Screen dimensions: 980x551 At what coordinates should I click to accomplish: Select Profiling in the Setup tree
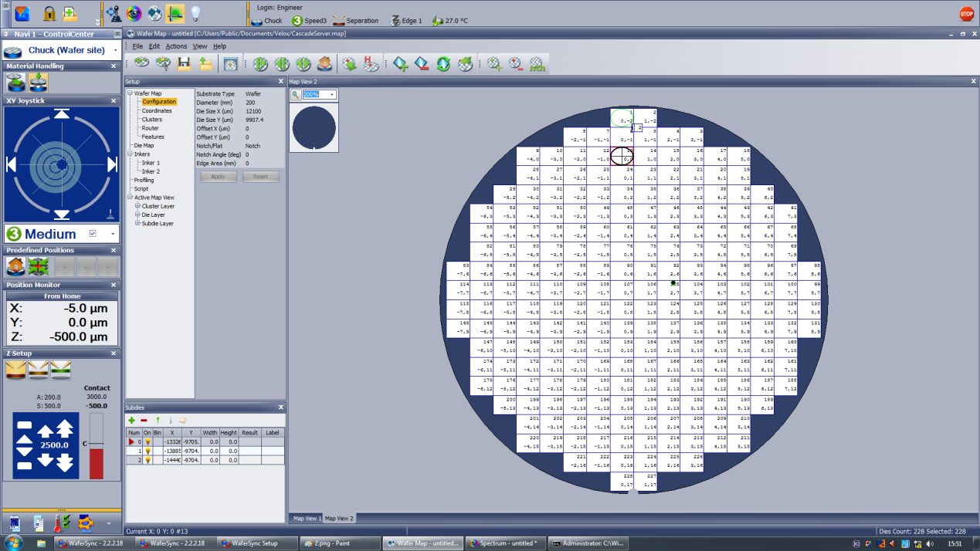coord(144,180)
